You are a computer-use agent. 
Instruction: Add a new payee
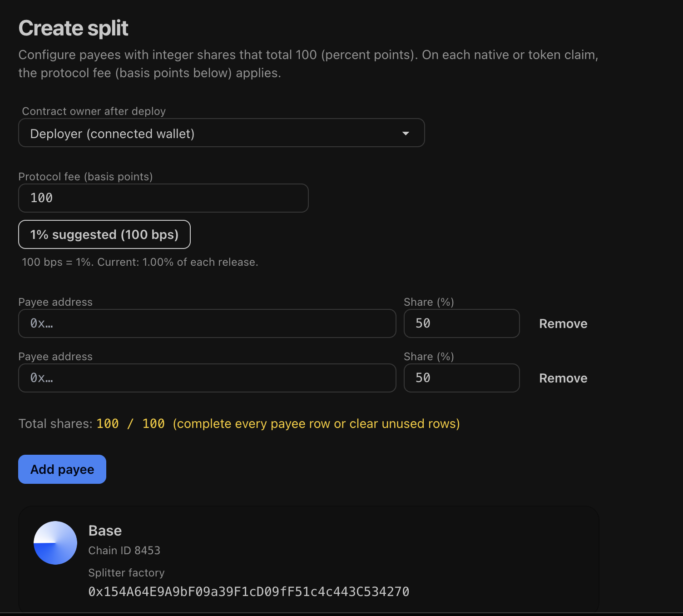[62, 469]
